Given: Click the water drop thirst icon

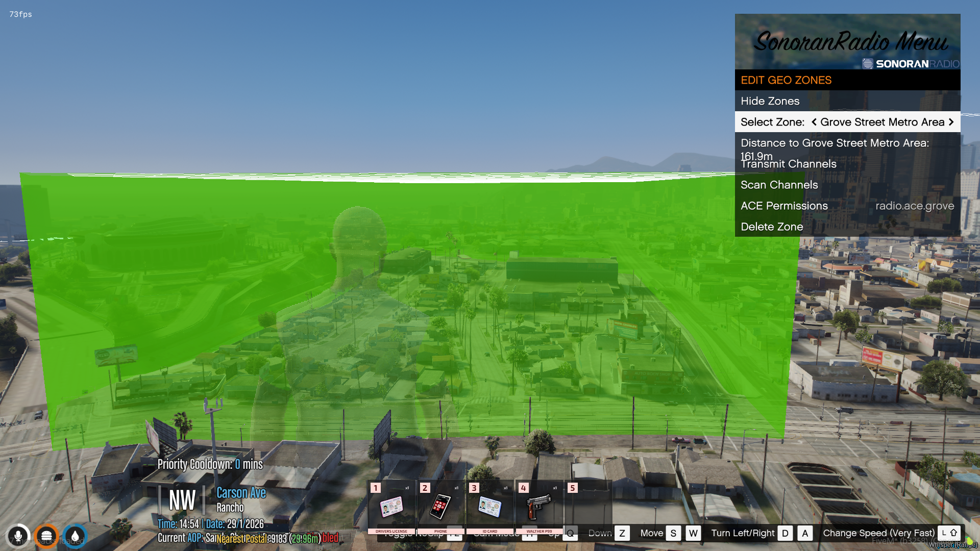Looking at the screenshot, I should point(75,536).
